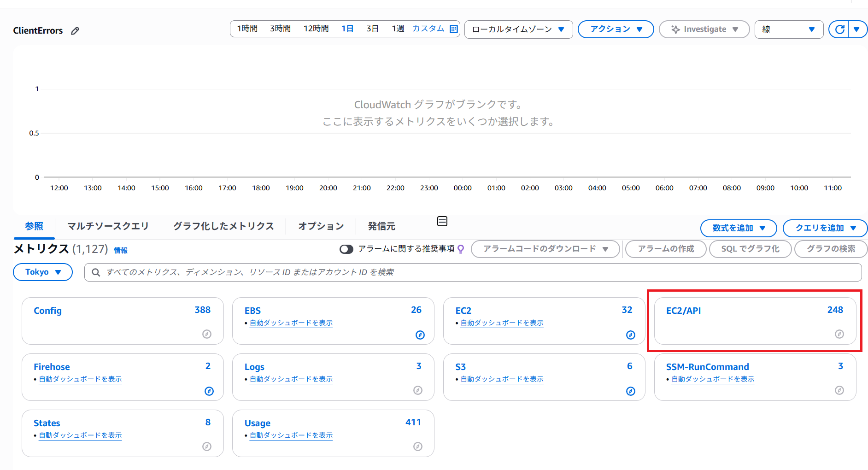Screen dimensions: 868x470
Task: View automatic dashboard link for S3
Action: coord(502,379)
